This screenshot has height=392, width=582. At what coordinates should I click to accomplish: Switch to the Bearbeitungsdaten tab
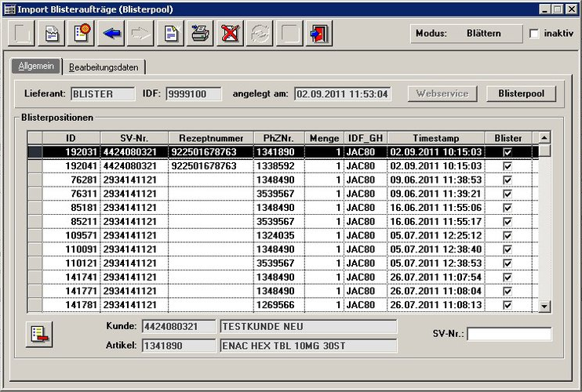coord(104,67)
